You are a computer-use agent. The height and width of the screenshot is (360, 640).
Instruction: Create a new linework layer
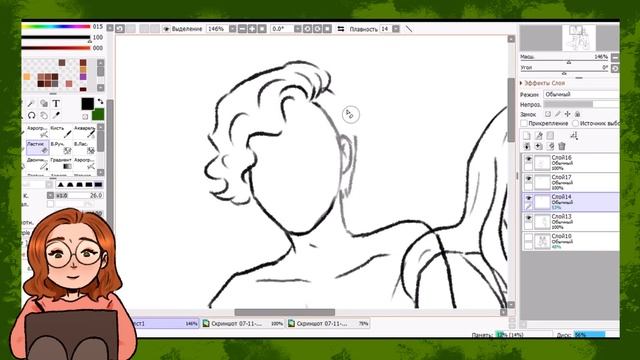coord(538,136)
